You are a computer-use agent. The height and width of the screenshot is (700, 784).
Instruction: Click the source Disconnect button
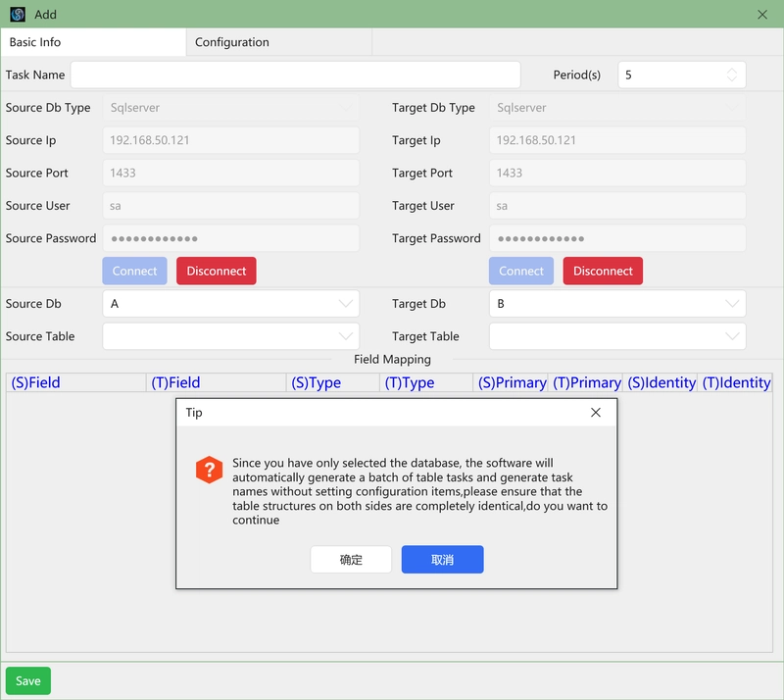[x=216, y=271]
